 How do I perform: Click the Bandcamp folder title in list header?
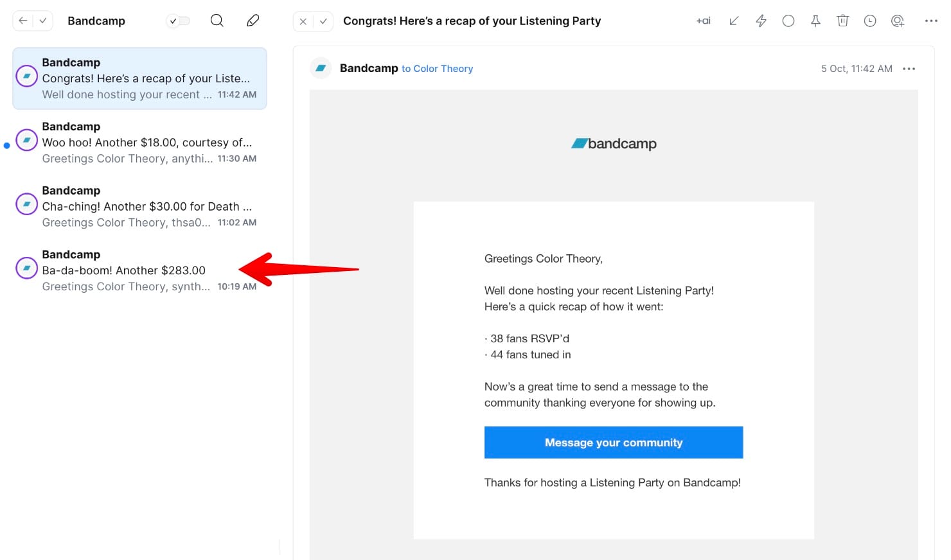[96, 21]
